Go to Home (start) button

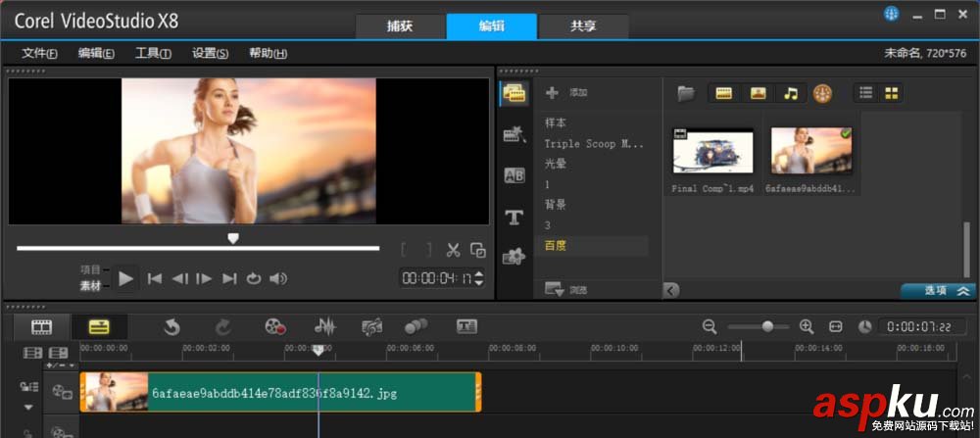click(x=155, y=278)
